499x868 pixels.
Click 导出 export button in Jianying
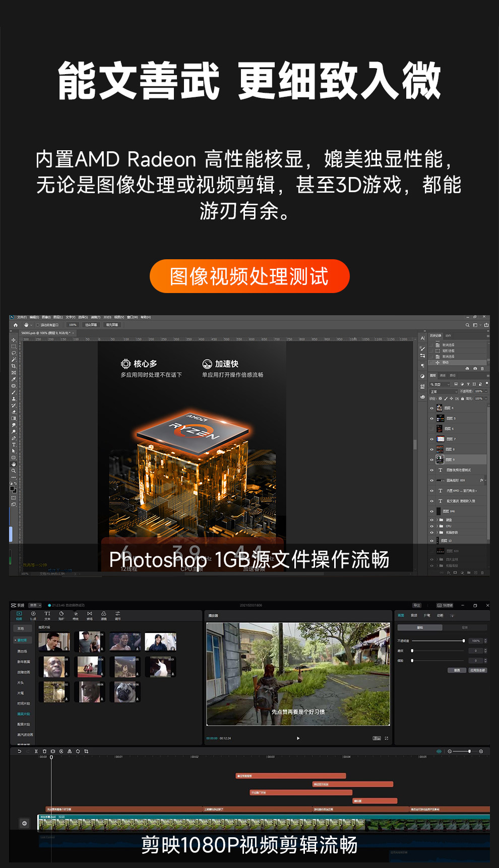click(x=417, y=605)
